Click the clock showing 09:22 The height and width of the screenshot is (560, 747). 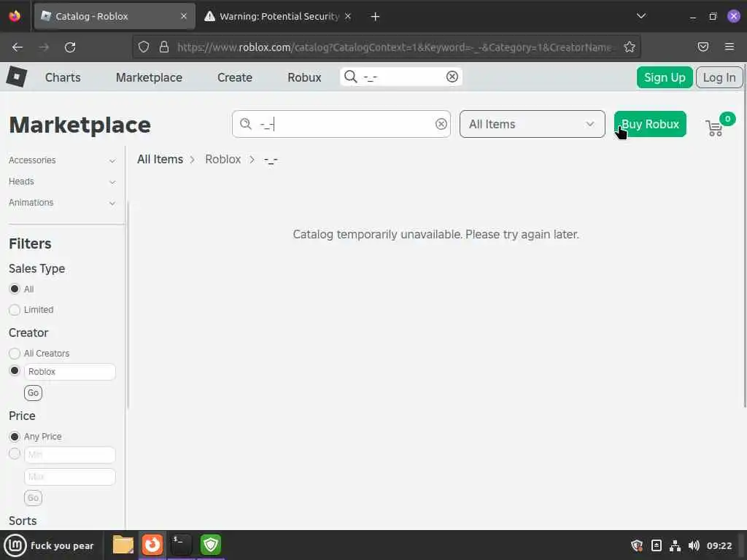pos(719,545)
